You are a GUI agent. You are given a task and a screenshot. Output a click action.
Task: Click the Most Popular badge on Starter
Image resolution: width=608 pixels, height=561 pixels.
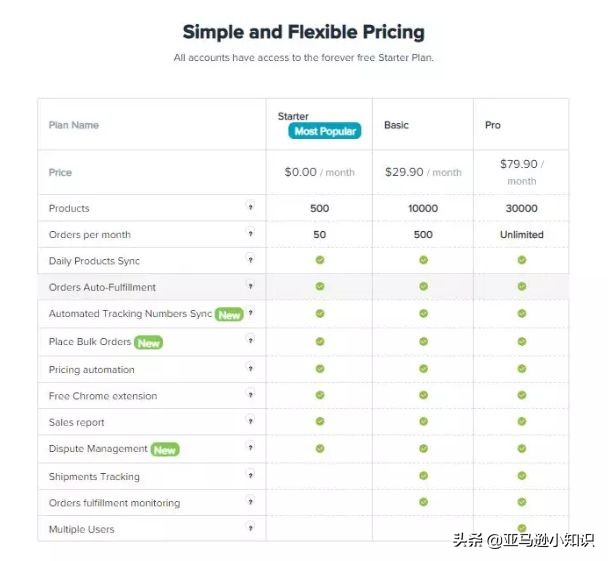pos(324,131)
